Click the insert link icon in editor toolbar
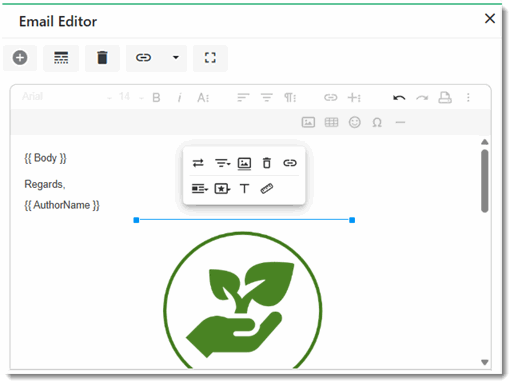Image resolution: width=514 pixels, height=386 pixels. tap(331, 98)
